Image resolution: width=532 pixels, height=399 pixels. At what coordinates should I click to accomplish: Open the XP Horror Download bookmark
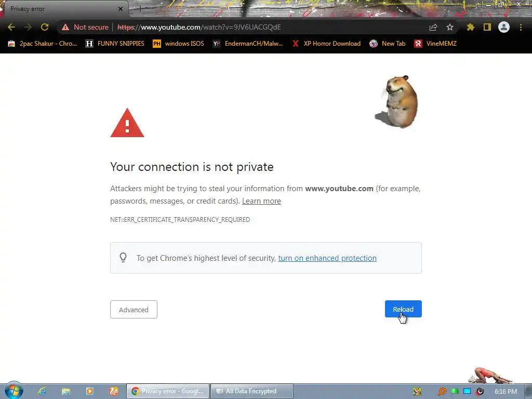coord(326,44)
